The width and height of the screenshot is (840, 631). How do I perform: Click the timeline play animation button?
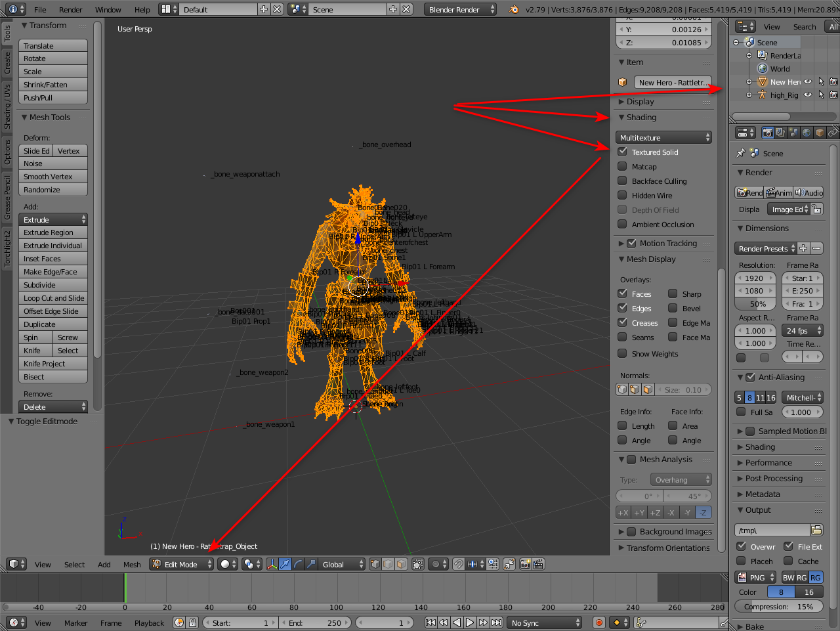pyautogui.click(x=470, y=622)
